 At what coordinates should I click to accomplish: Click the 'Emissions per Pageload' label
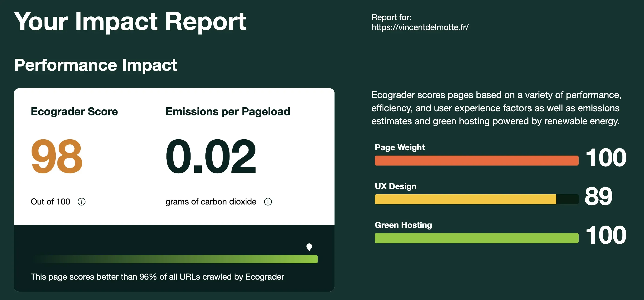click(x=228, y=112)
